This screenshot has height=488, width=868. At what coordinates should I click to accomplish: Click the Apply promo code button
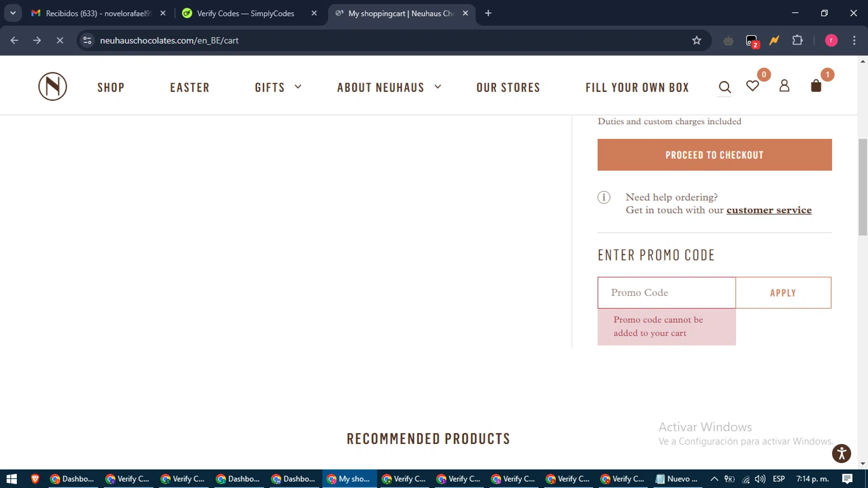[x=784, y=293]
